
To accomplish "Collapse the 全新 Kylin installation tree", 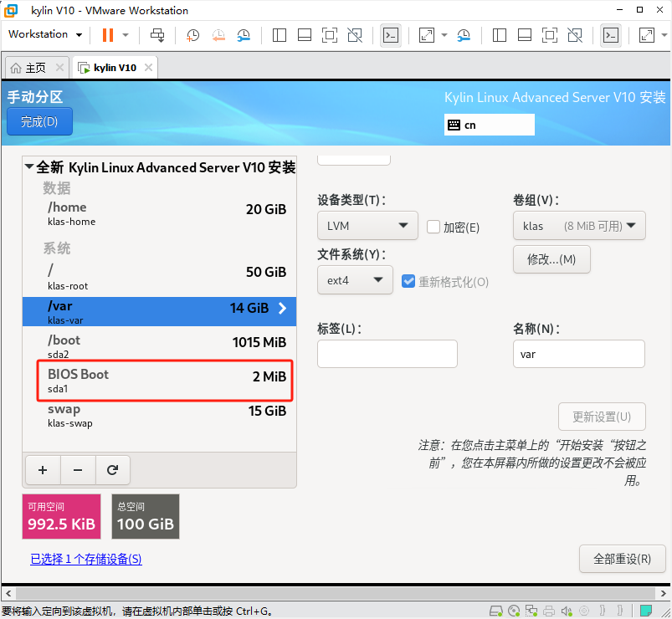I will [x=29, y=167].
